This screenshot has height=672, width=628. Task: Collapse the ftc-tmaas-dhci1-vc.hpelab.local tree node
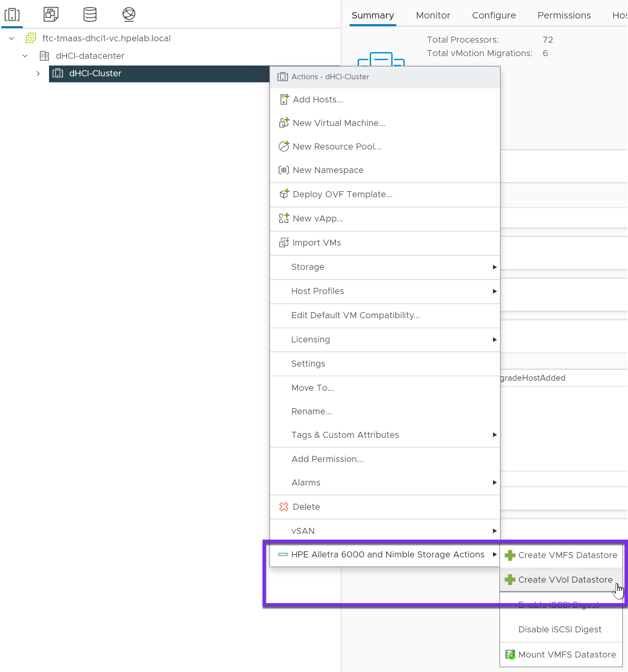point(11,38)
